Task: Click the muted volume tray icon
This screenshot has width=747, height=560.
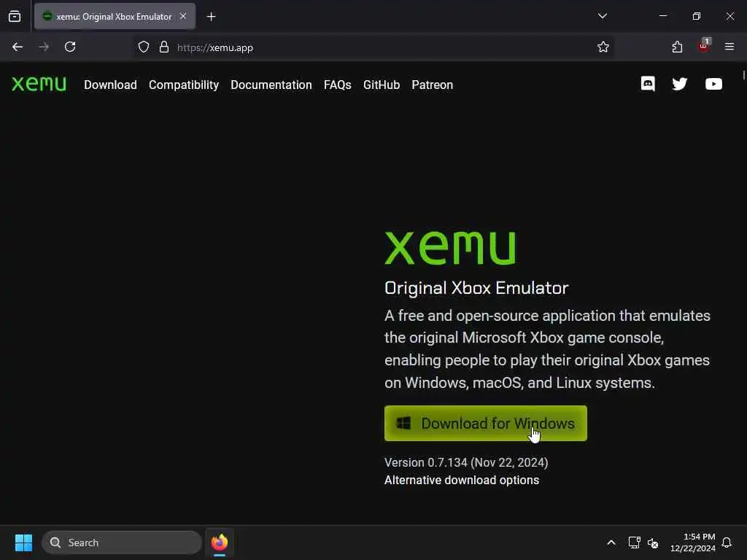Action: coord(653,542)
